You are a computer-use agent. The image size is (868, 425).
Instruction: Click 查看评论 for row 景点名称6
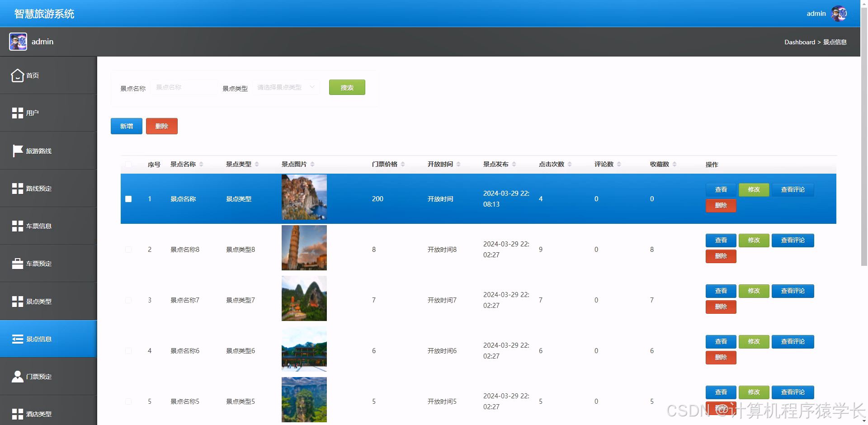[x=793, y=342]
